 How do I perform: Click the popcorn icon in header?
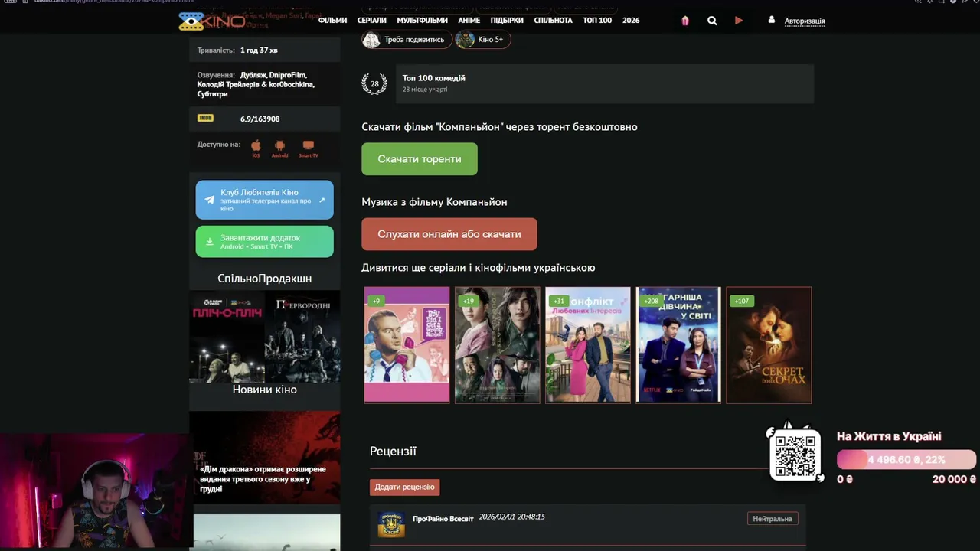coord(685,21)
